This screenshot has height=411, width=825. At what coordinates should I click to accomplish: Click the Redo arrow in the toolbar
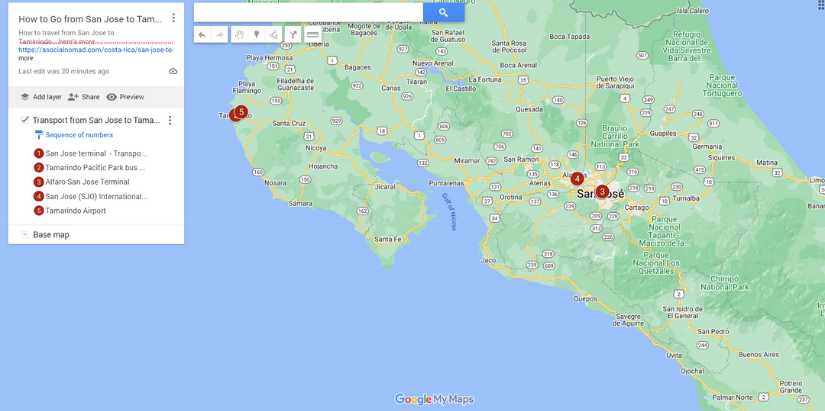coord(219,35)
